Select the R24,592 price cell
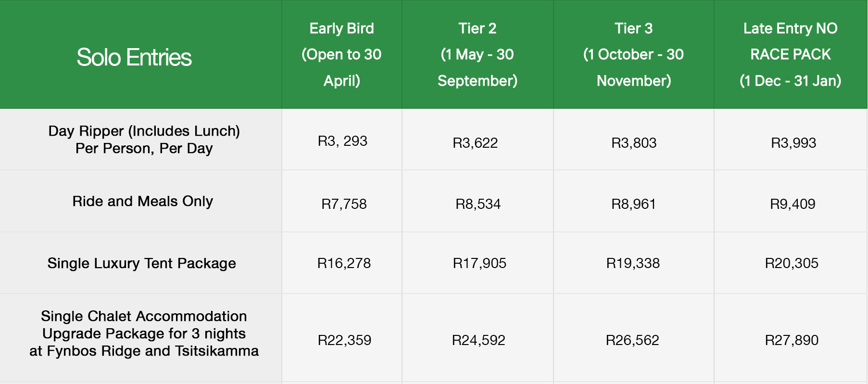The image size is (868, 384). 478,340
